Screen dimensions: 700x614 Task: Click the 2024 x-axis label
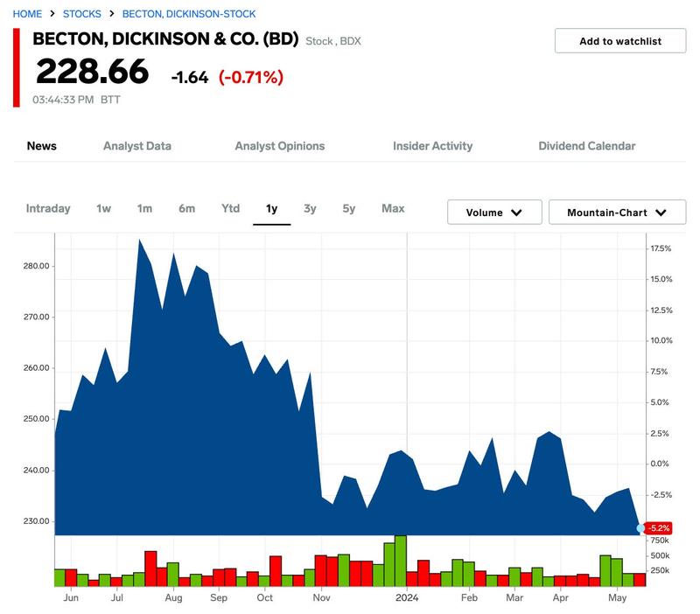tap(407, 597)
